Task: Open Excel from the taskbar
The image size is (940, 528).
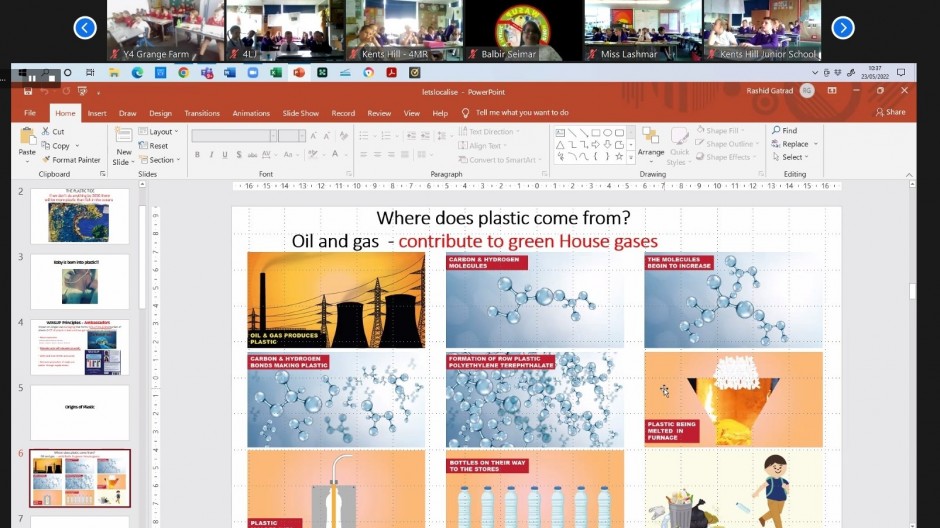Action: 276,73
